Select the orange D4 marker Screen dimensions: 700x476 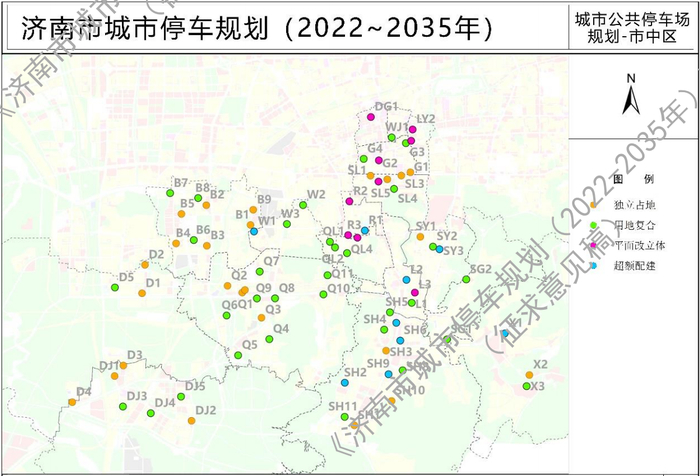(x=72, y=402)
